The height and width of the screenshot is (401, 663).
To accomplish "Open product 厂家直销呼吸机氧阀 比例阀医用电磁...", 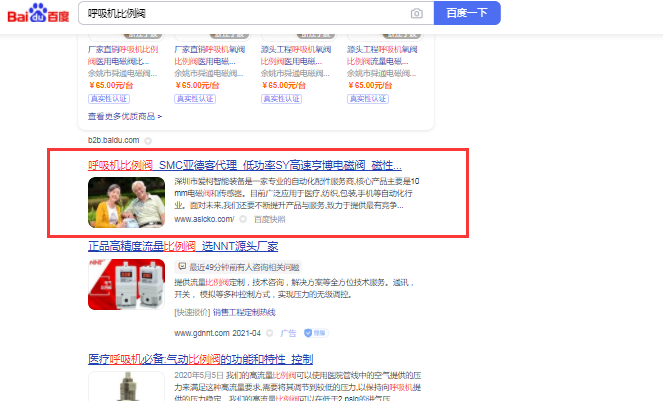I will coord(210,55).
